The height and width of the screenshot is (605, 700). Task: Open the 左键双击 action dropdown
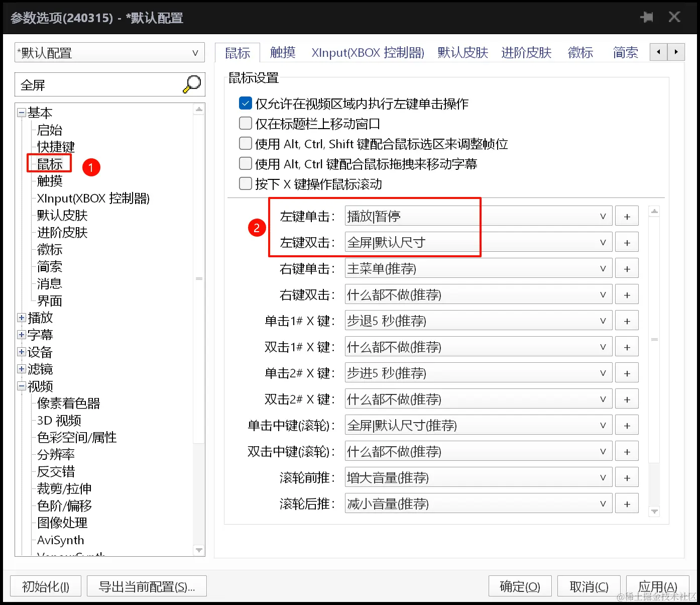[603, 242]
